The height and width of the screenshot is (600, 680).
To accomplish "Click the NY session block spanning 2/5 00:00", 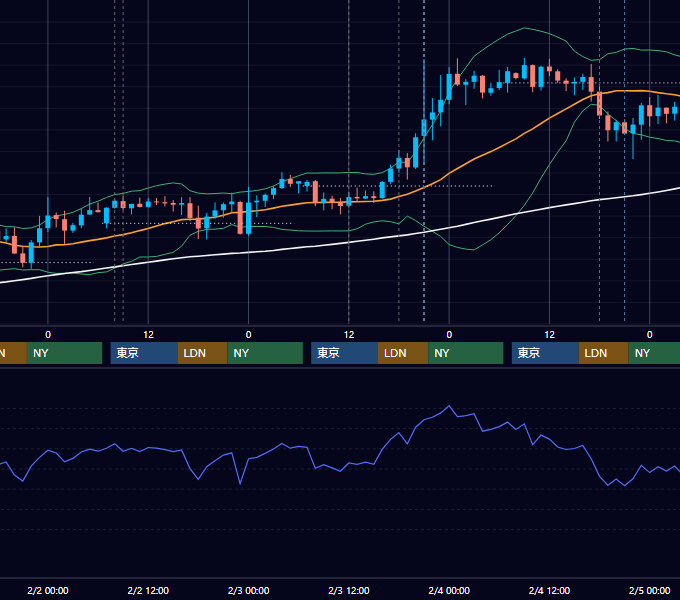I will click(x=654, y=353).
